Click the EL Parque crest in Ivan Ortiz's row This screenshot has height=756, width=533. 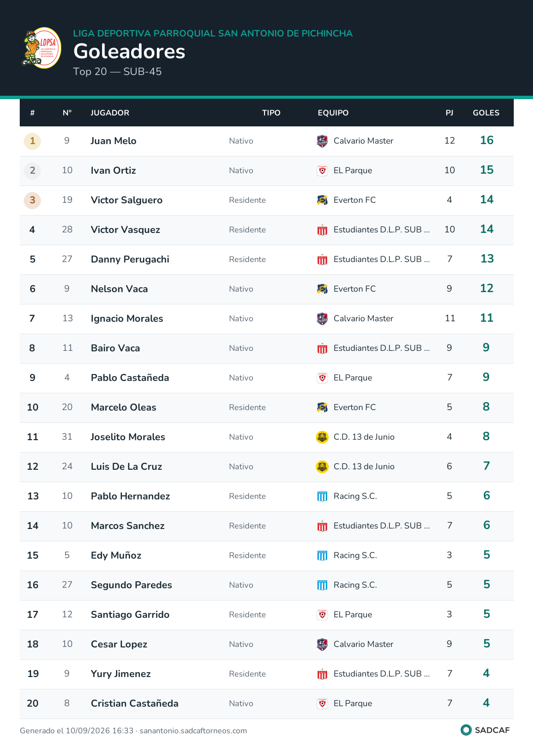click(x=322, y=171)
